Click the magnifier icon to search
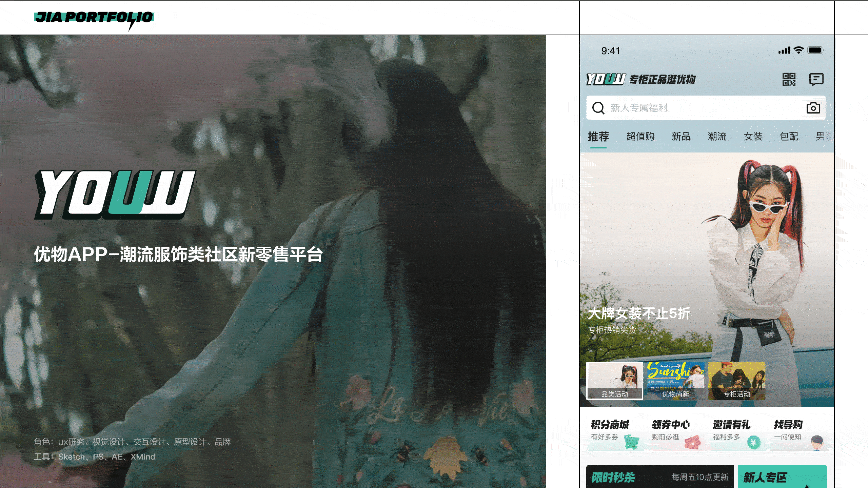The width and height of the screenshot is (868, 488). 598,108
